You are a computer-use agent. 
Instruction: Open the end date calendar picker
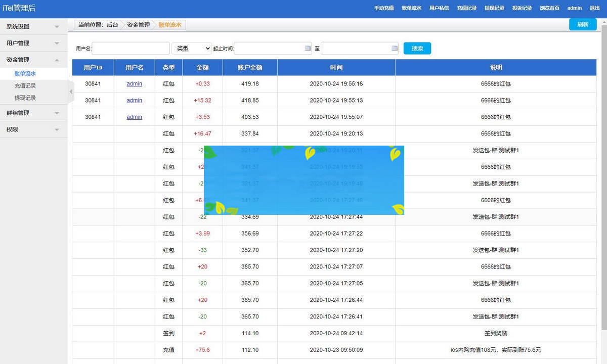(394, 48)
